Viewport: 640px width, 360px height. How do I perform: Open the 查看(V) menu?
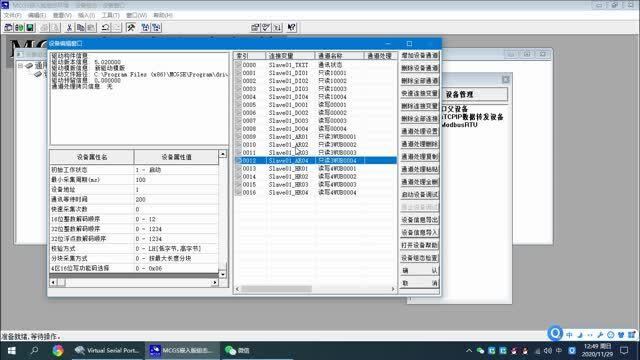pyautogui.click(x=62, y=15)
